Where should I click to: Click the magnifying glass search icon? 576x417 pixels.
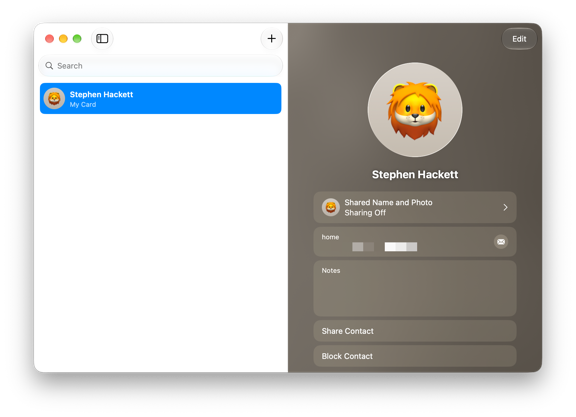tap(49, 66)
